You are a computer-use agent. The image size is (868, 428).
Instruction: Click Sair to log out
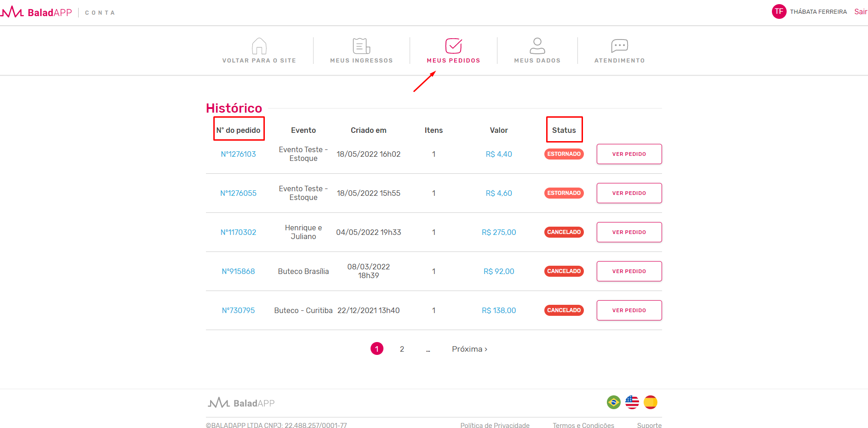click(x=861, y=11)
